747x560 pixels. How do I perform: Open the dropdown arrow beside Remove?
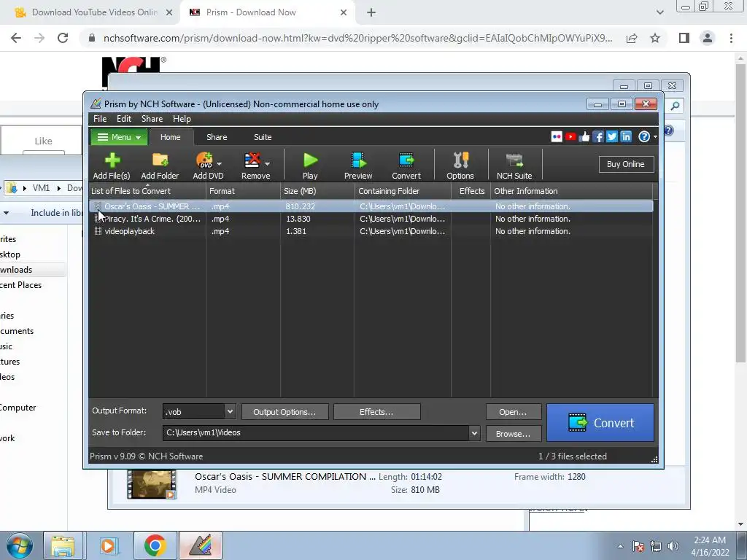coord(267,164)
